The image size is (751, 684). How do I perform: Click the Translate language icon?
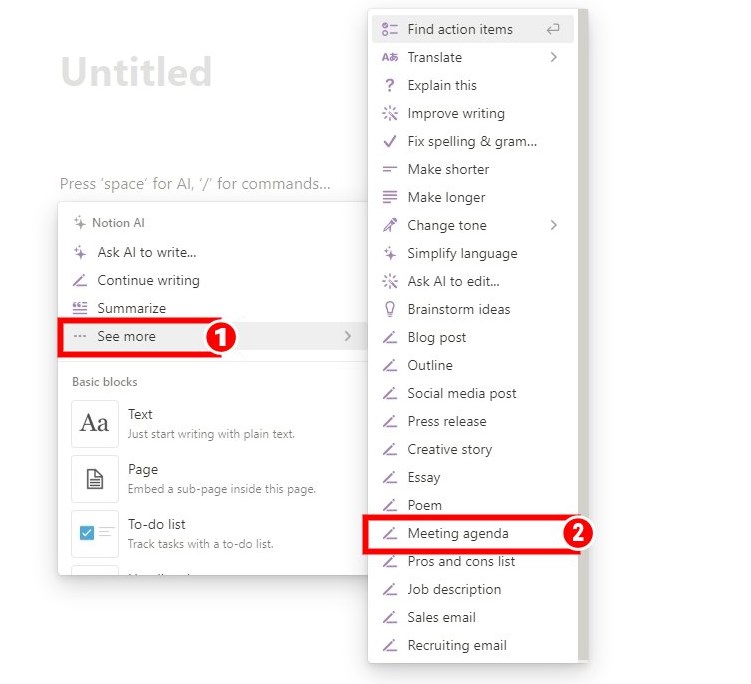click(x=390, y=58)
